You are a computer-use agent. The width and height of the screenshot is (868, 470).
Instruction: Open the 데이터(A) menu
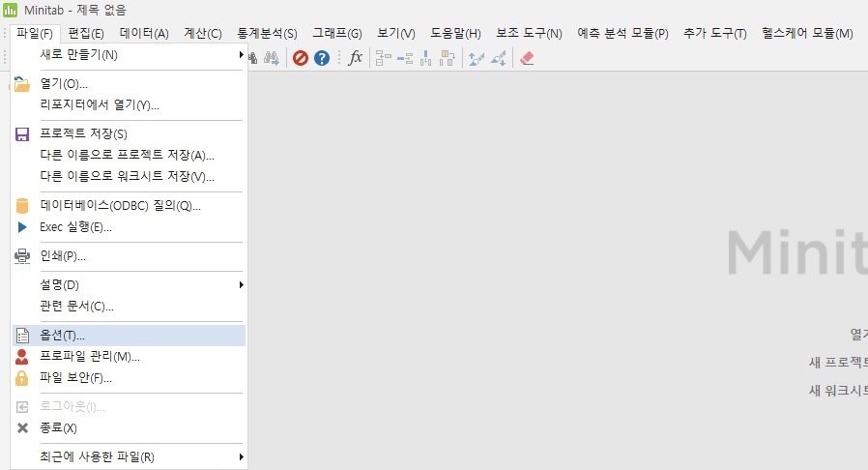click(144, 33)
